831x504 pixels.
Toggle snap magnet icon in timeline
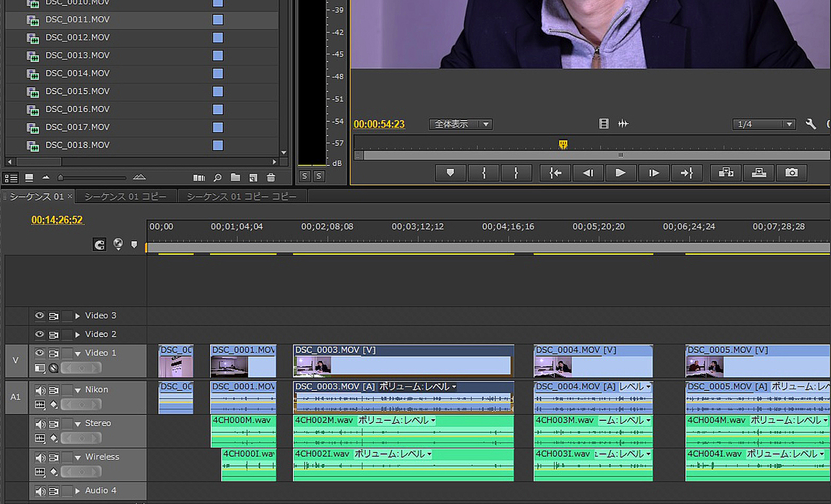coord(100,245)
